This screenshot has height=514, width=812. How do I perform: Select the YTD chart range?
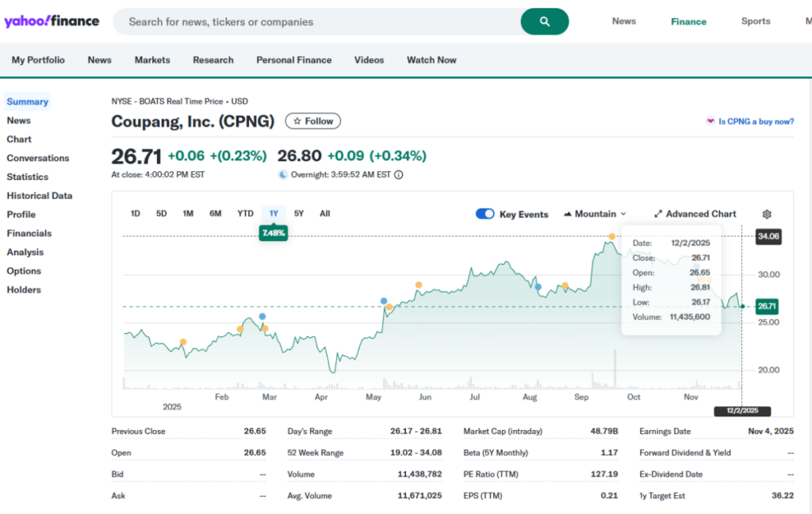point(245,213)
